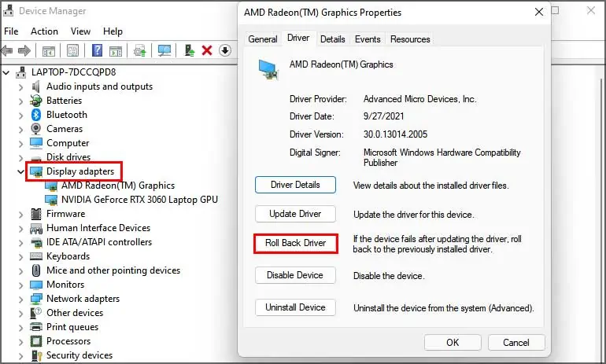Viewport: 606px width, 364px height.
Task: Expand the Monitors chevron
Action: 21,285
